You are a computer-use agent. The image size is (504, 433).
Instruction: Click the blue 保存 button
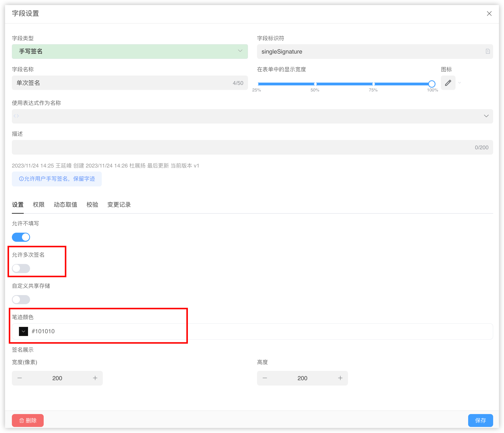(480, 420)
